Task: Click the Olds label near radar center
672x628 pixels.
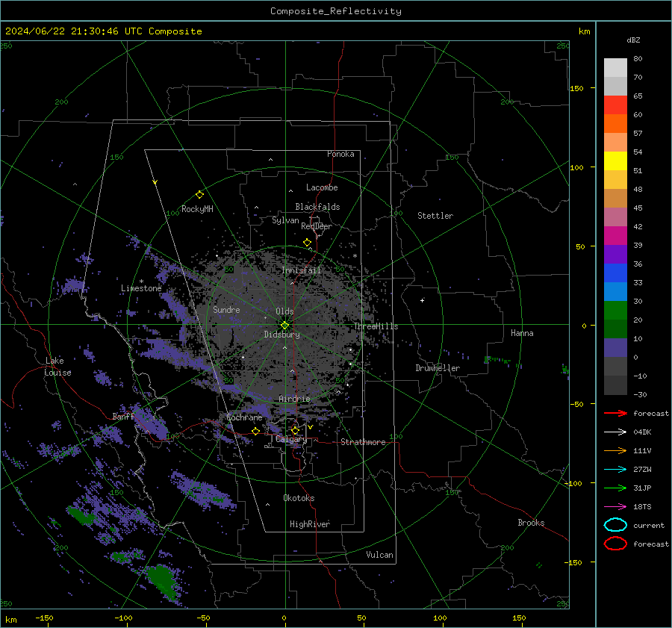Action: click(284, 311)
